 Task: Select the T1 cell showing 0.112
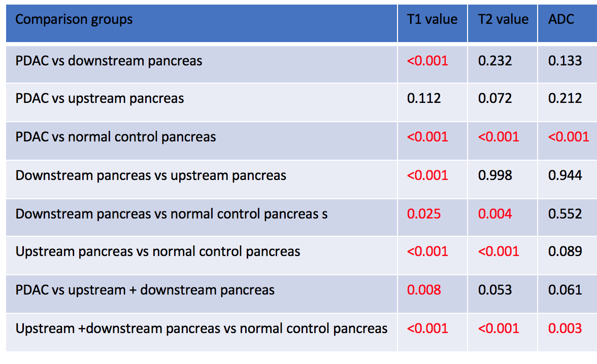[x=424, y=98]
